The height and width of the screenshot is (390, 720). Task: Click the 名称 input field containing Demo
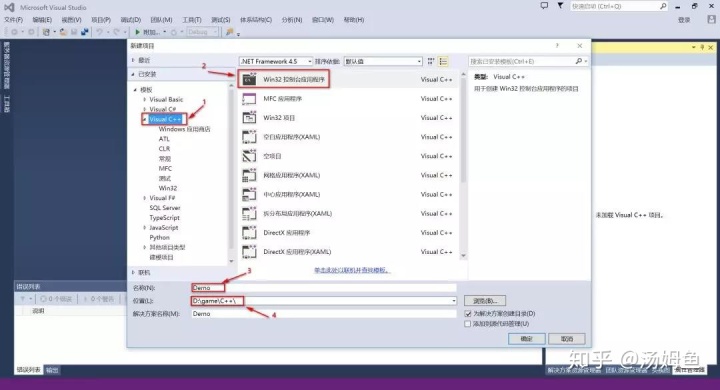pyautogui.click(x=324, y=288)
